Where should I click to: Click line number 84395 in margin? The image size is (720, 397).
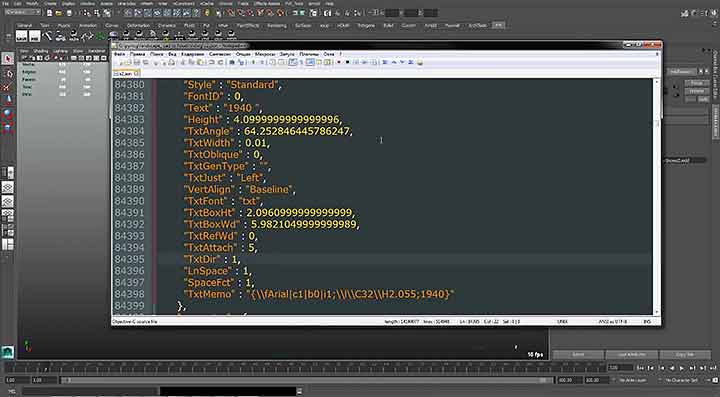click(129, 259)
